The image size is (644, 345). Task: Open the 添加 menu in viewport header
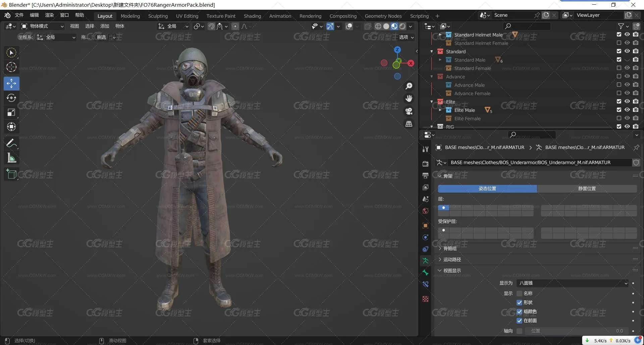105,26
